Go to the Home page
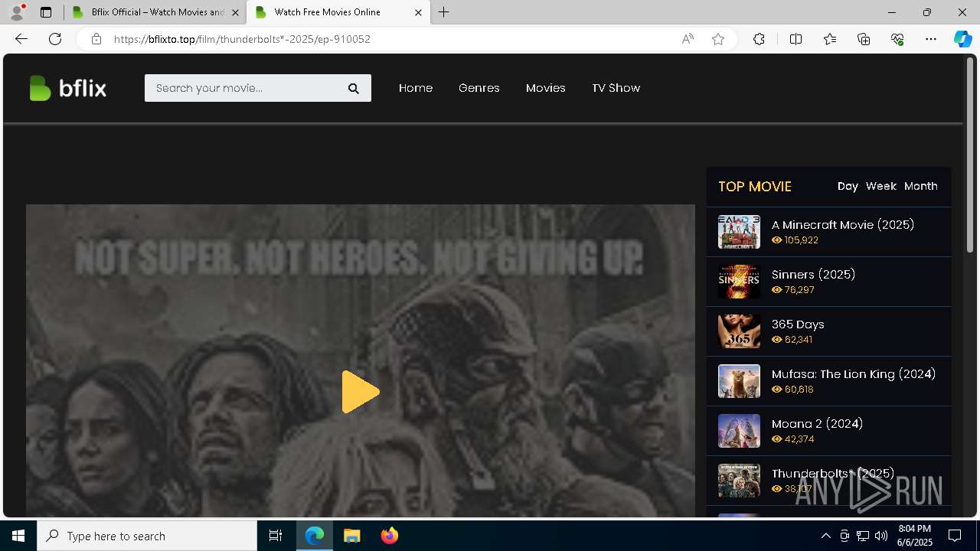Screen dimensions: 980x551 (416, 88)
